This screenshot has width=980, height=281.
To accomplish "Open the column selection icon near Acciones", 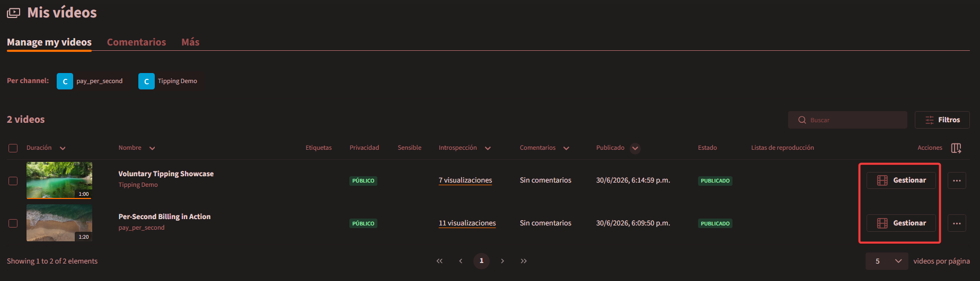I will pos(956,148).
